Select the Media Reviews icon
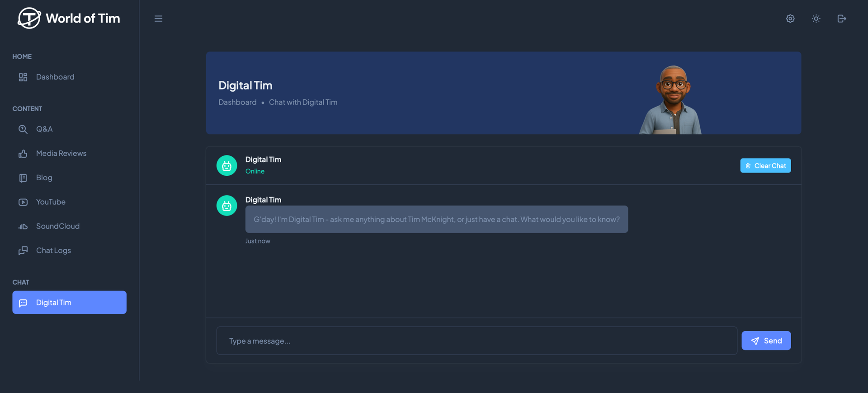The height and width of the screenshot is (393, 868). (23, 154)
